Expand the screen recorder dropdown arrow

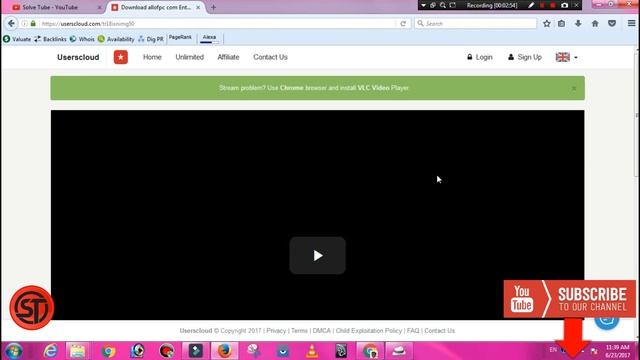click(x=423, y=5)
